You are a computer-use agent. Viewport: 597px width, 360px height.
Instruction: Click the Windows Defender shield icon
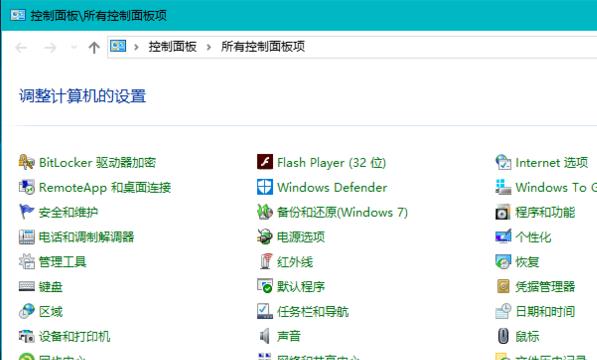pos(265,187)
